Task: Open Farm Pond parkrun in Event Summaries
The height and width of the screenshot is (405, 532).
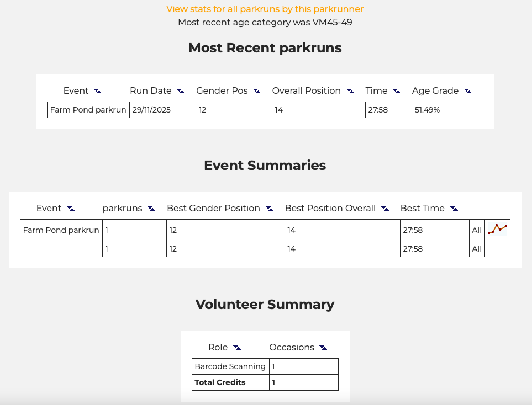Action: 61,230
